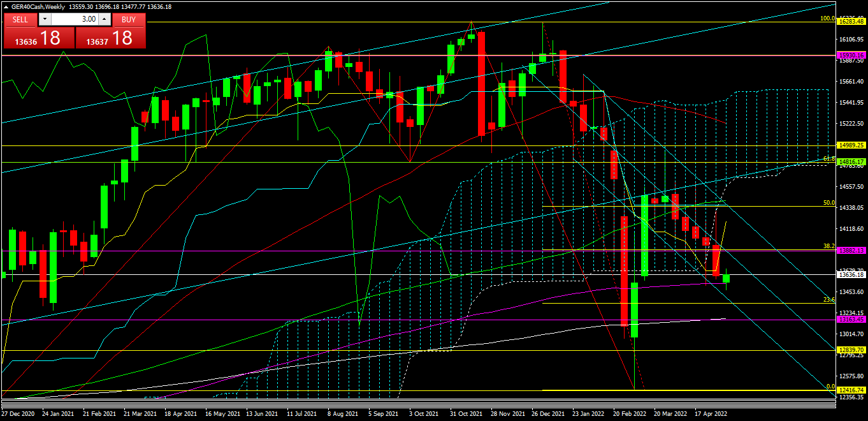The image size is (868, 421).
Task: Click the SELL button
Action: (20, 19)
